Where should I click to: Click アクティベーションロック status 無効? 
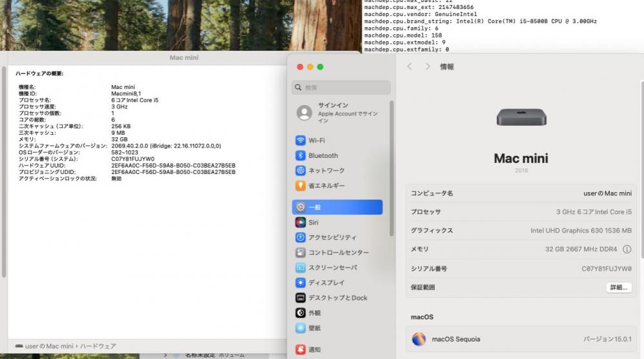pos(116,179)
